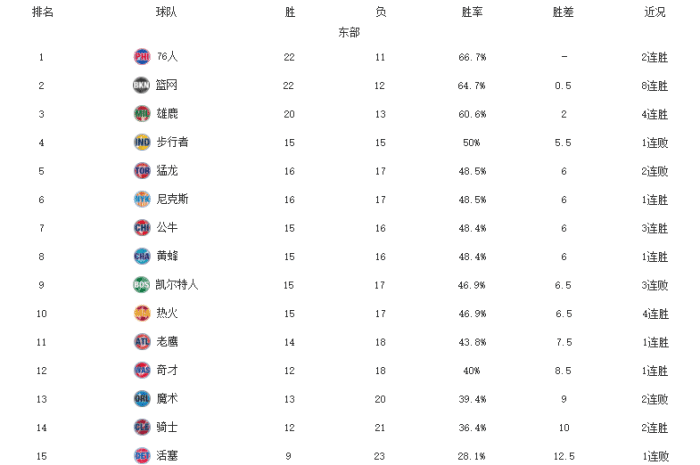Click the 尼克斯 team logo icon
Viewport: 700px width, 465px height.
pos(141,199)
